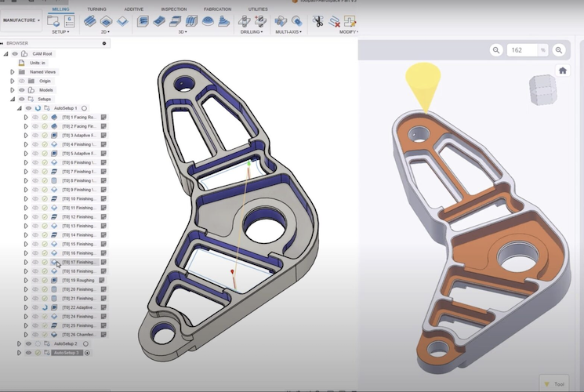Click the scissors Trim toolpath icon

(x=317, y=21)
